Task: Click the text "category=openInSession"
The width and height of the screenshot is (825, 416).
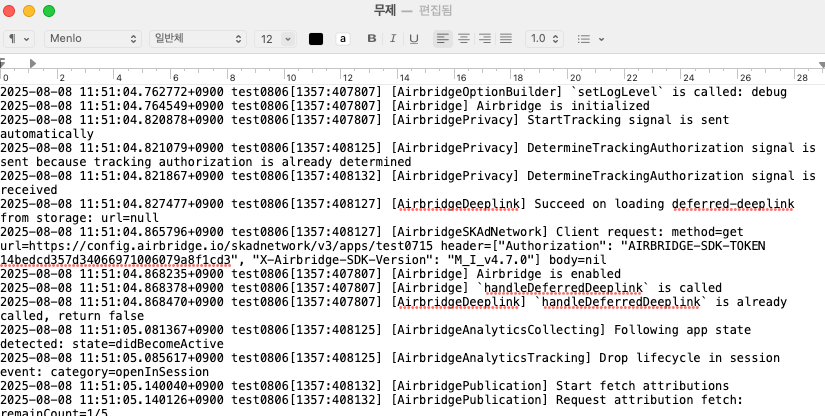Action: point(130,372)
